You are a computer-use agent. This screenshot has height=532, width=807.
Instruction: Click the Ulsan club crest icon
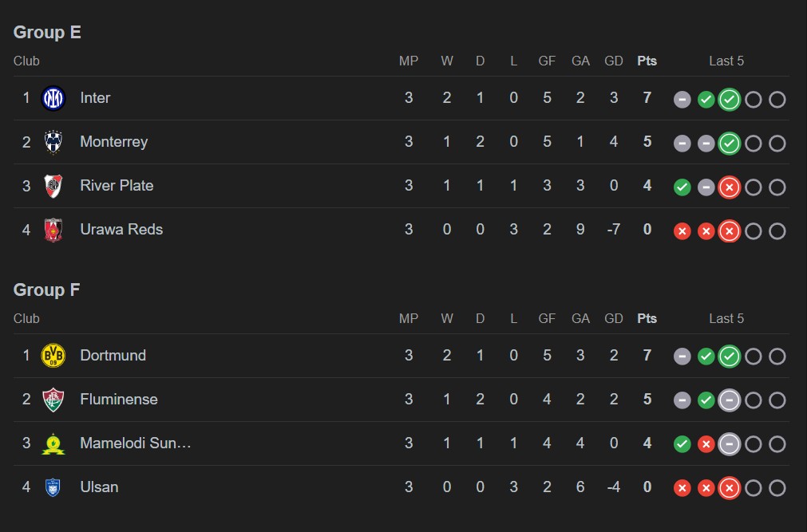tap(53, 487)
